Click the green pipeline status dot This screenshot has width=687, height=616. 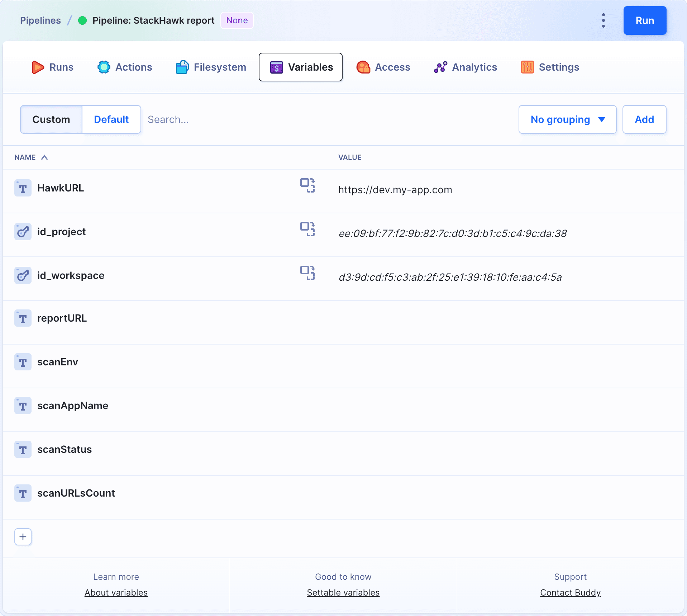[x=82, y=20]
